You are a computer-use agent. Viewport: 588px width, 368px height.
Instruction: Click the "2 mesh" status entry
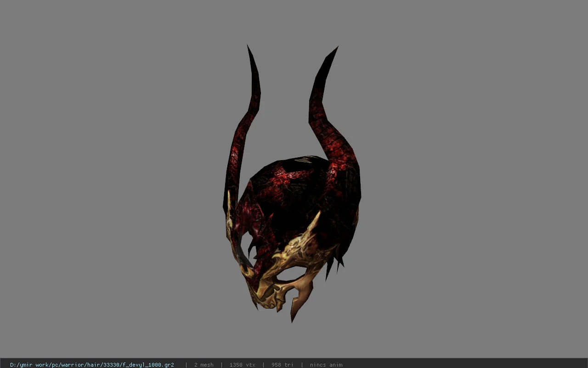(204, 365)
